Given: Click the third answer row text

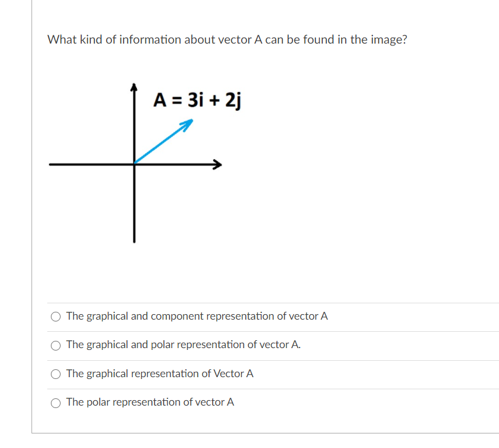Looking at the screenshot, I should 159,374.
